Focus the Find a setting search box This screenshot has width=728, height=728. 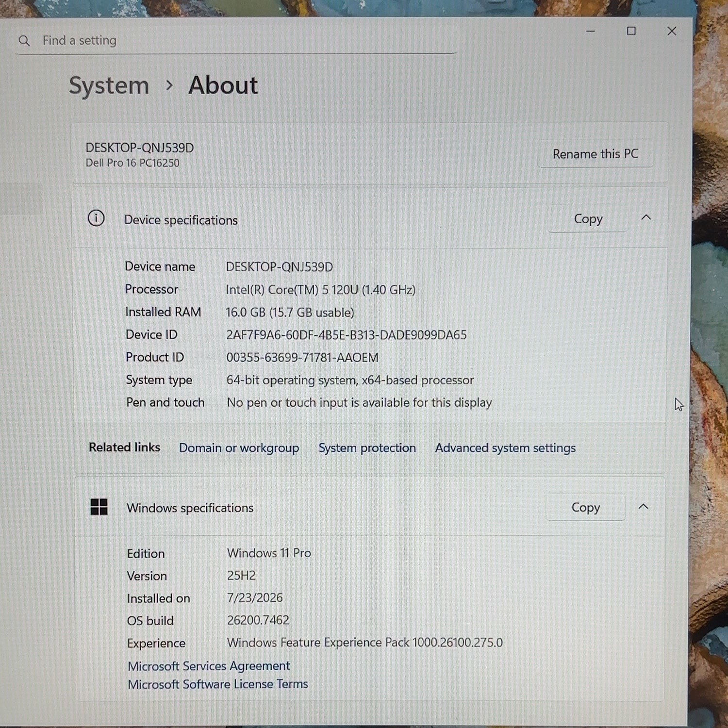(235, 41)
